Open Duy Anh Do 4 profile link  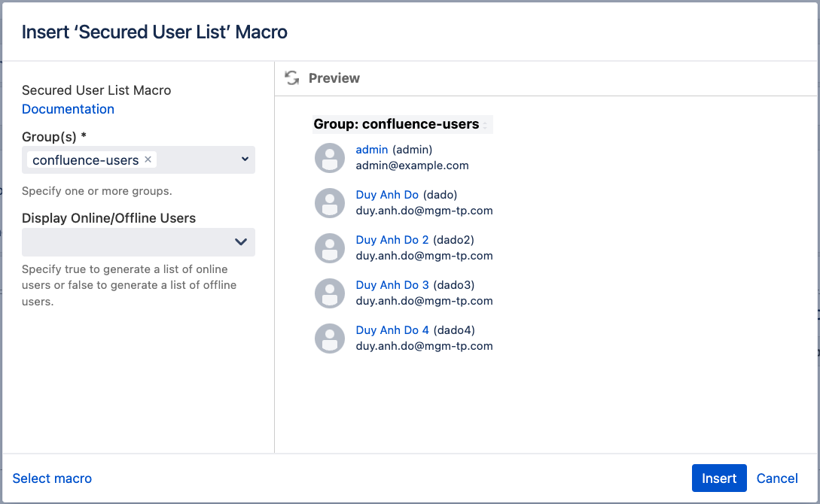(392, 330)
